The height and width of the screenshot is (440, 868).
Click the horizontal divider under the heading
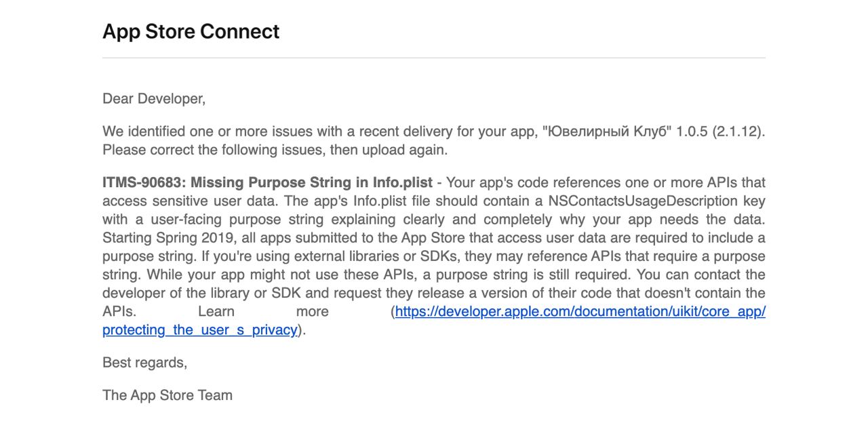(x=434, y=58)
